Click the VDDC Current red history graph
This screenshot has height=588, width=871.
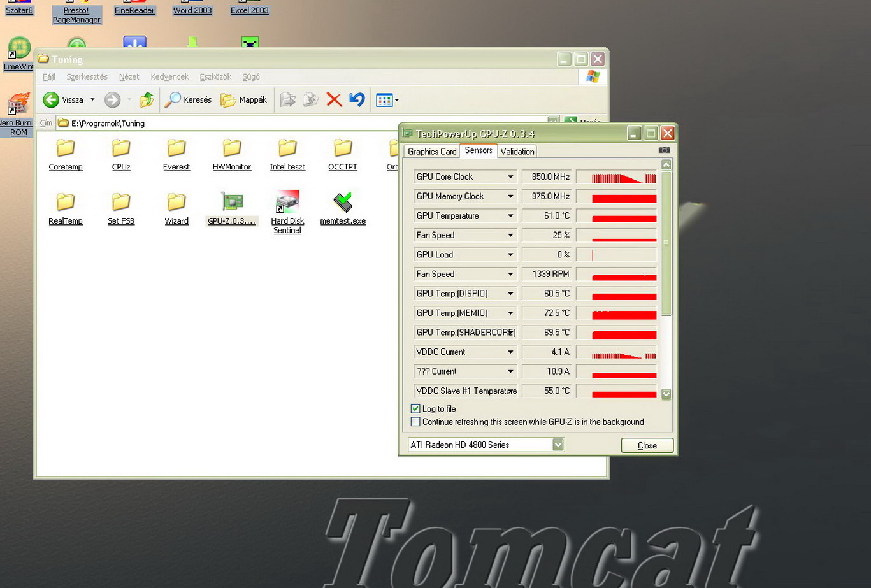616,352
